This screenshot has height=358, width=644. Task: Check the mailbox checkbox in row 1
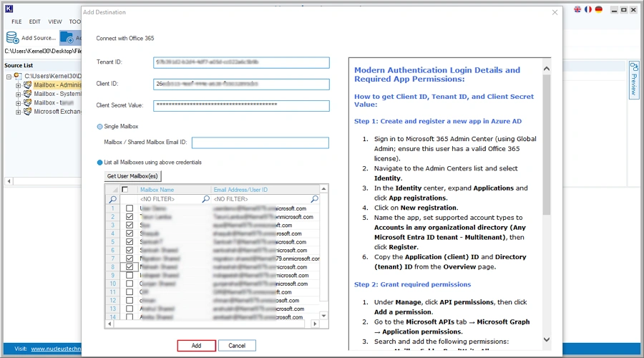click(x=130, y=208)
